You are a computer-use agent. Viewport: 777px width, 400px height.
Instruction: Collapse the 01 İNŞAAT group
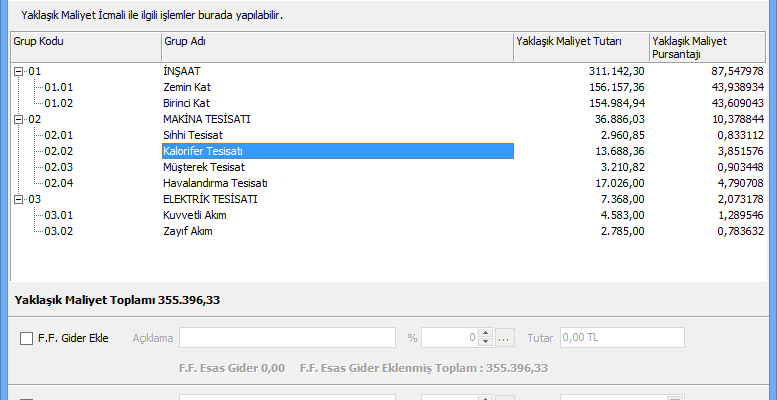(x=19, y=71)
